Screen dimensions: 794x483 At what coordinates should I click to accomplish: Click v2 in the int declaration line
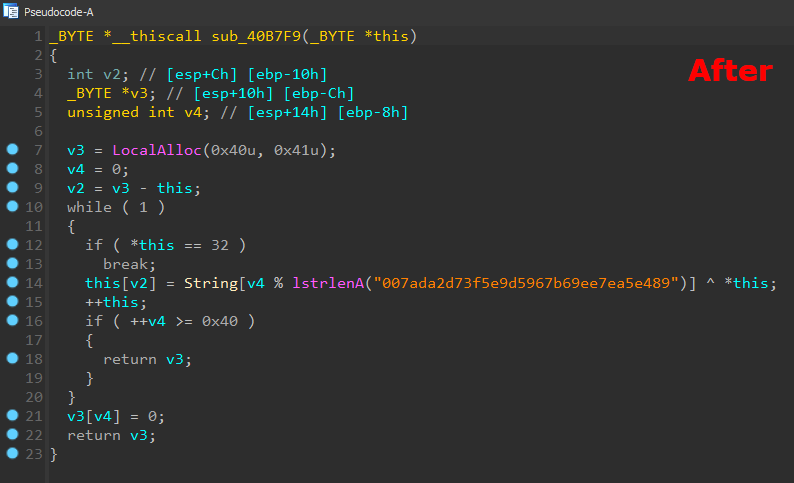point(112,74)
